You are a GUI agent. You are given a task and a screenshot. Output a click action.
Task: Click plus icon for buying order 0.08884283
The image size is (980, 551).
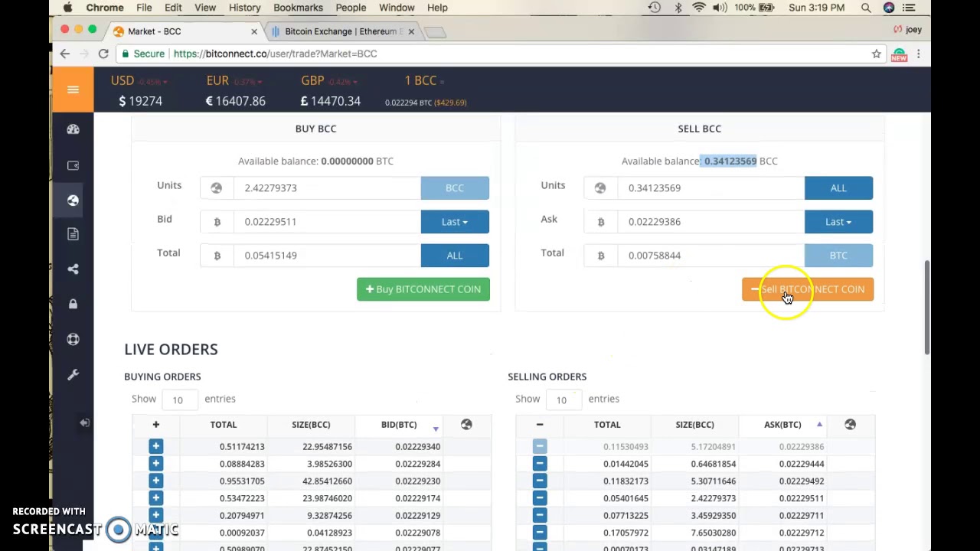click(155, 464)
